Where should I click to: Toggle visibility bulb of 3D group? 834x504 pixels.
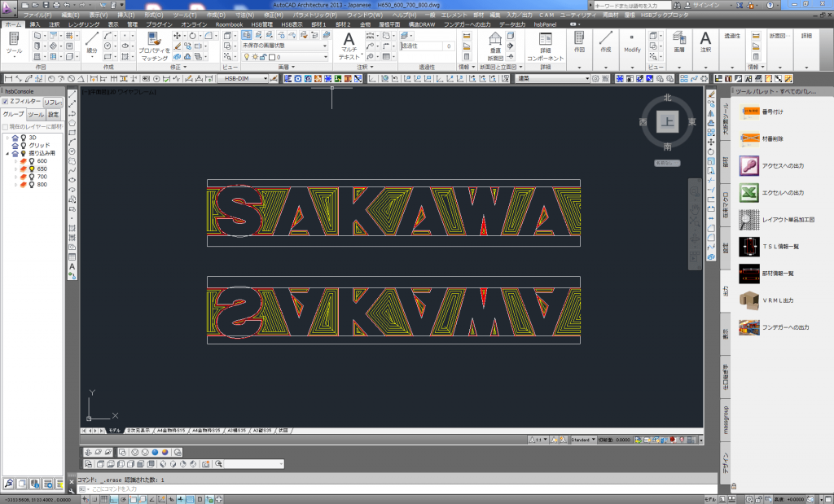click(24, 138)
